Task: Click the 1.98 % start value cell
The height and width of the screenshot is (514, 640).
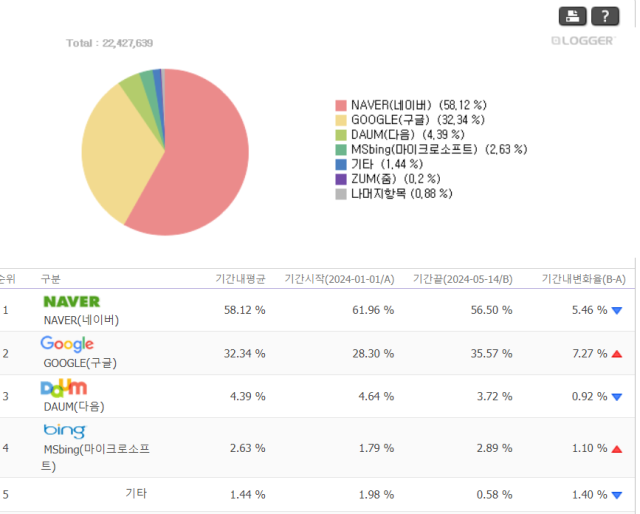Action: point(376,495)
